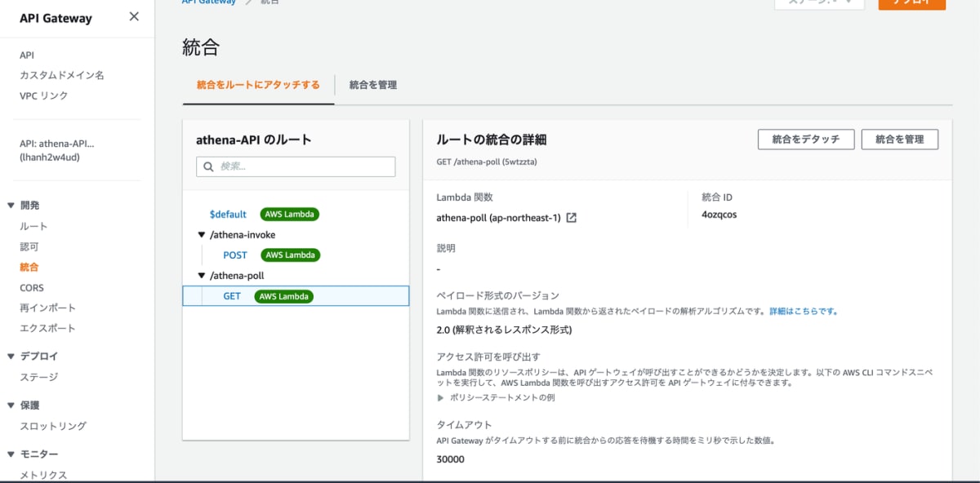Select the GET route under /athena-poll
This screenshot has height=483, width=980.
coord(232,296)
